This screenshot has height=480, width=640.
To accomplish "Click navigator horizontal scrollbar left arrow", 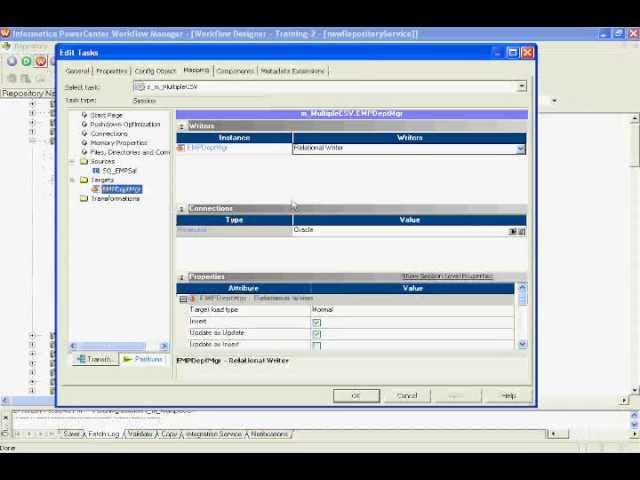I will point(73,347).
